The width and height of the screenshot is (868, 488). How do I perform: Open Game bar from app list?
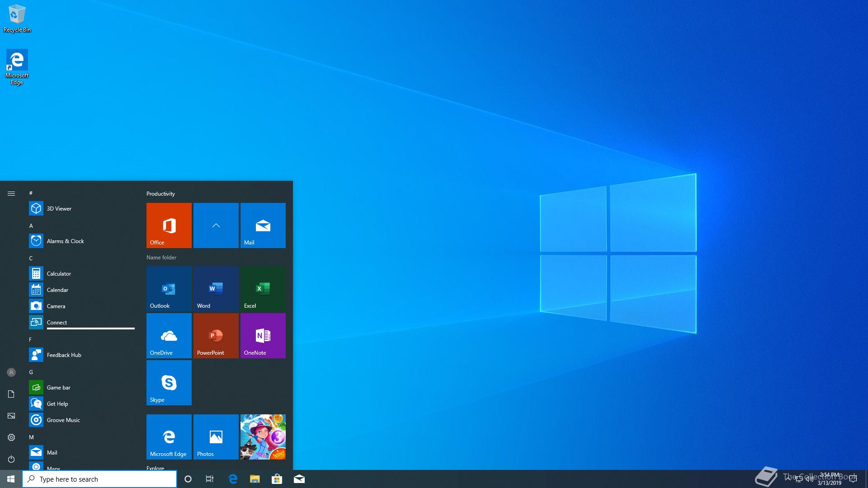click(x=82, y=387)
